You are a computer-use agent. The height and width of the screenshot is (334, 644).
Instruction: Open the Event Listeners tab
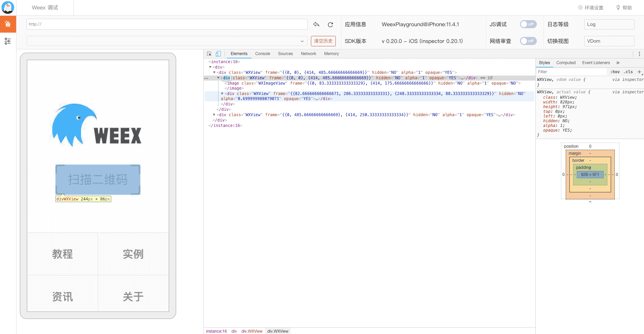[x=596, y=63]
